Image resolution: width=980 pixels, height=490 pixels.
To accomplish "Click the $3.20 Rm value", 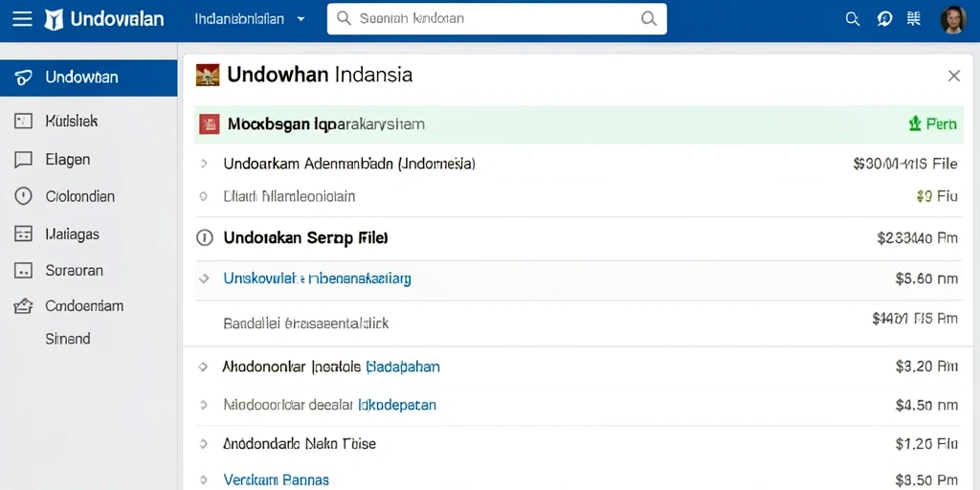I will click(x=926, y=367).
